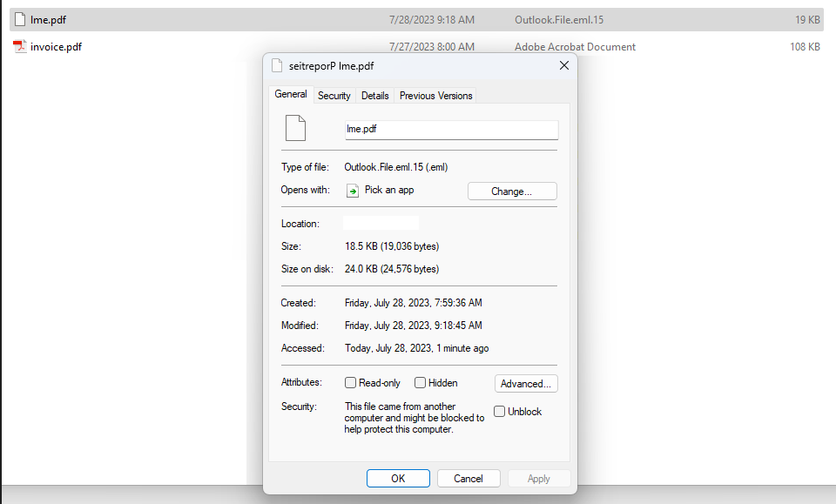Close the Properties dialog with X
This screenshot has height=504, width=836.
coord(563,66)
